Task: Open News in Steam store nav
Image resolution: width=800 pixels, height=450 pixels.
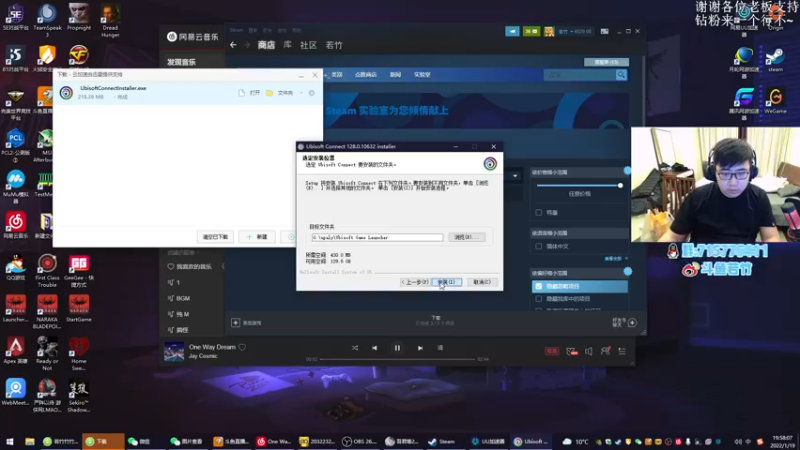Action: point(395,74)
